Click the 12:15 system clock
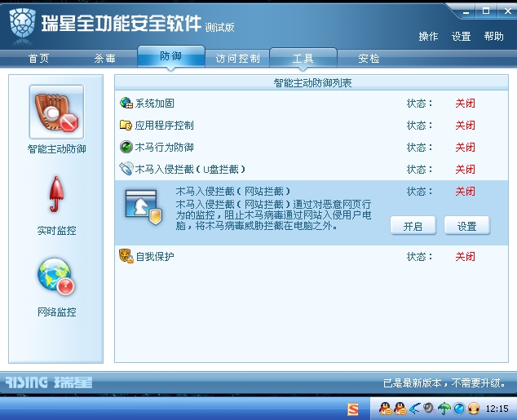This screenshot has width=517, height=420. point(497,409)
